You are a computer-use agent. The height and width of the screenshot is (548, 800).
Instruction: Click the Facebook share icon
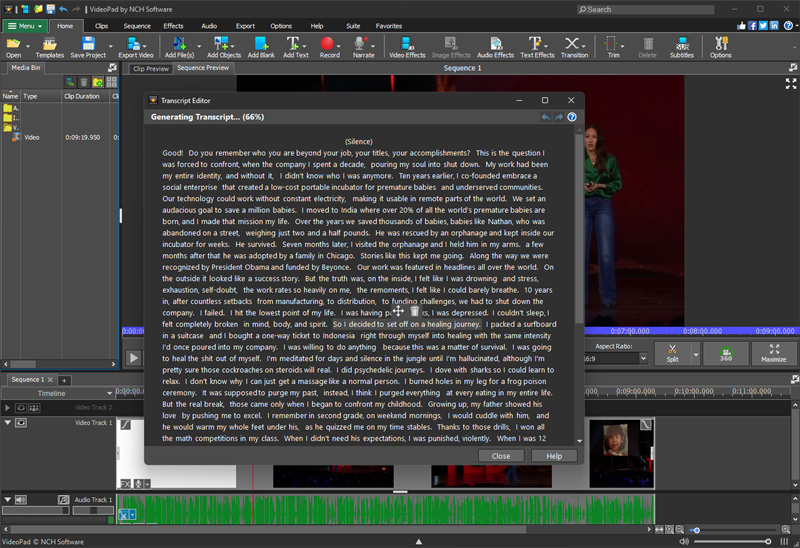[752, 26]
